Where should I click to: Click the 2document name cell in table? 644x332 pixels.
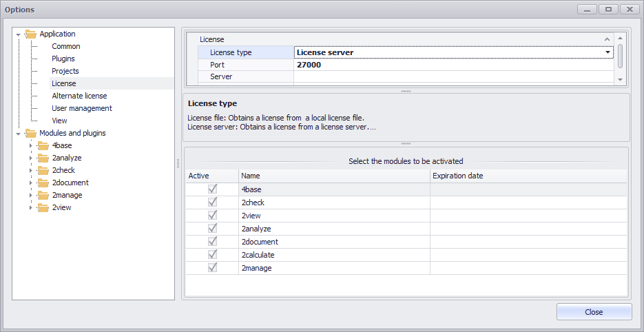coord(334,242)
